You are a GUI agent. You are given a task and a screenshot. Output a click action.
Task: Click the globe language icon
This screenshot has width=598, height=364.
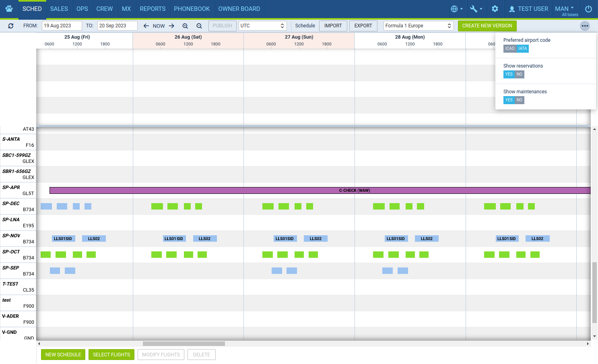pos(455,8)
